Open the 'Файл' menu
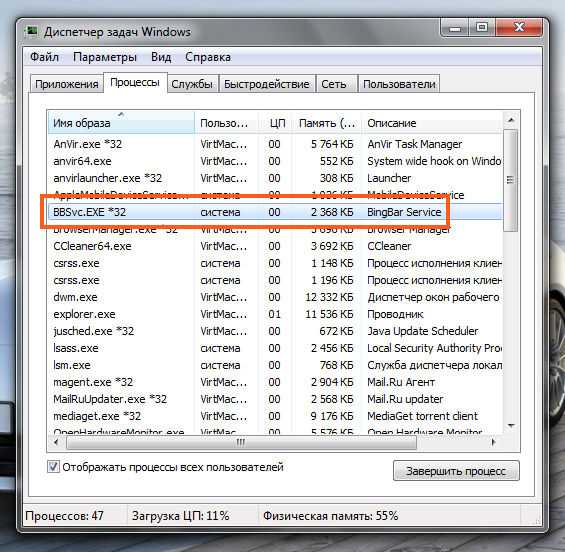The width and height of the screenshot is (565, 552). tap(44, 57)
